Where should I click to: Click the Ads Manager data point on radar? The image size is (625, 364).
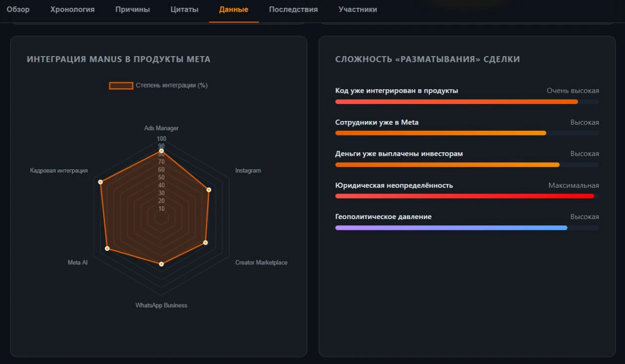(162, 151)
